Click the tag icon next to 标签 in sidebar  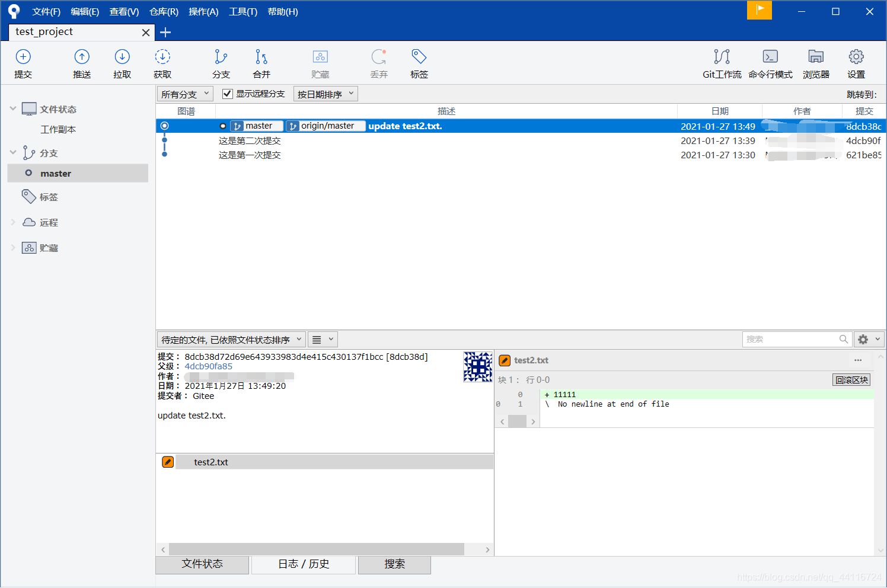coord(29,196)
